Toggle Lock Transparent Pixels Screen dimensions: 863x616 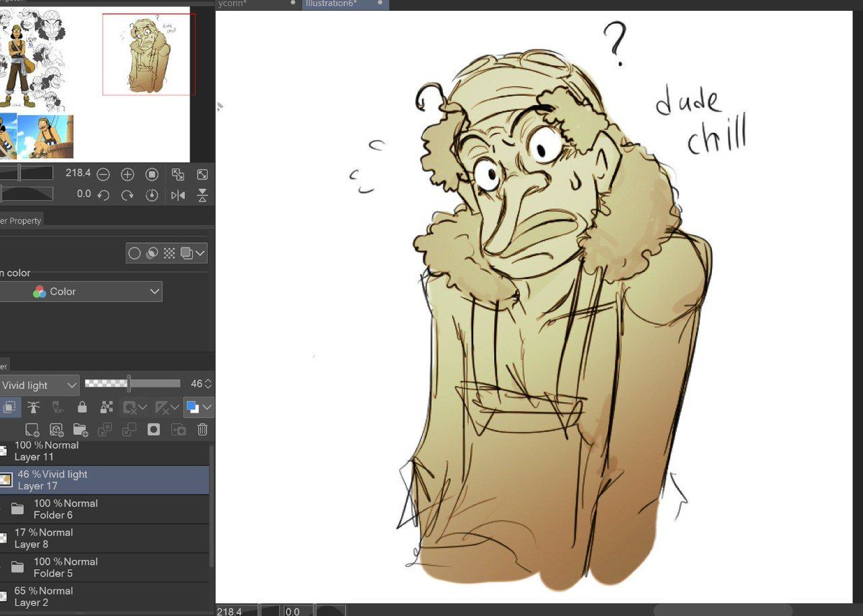tap(106, 408)
